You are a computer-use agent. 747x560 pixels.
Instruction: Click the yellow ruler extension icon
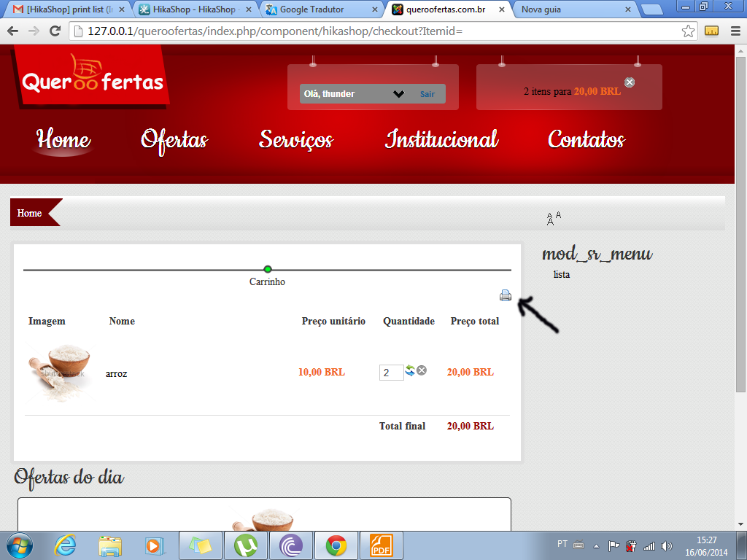[x=711, y=31]
